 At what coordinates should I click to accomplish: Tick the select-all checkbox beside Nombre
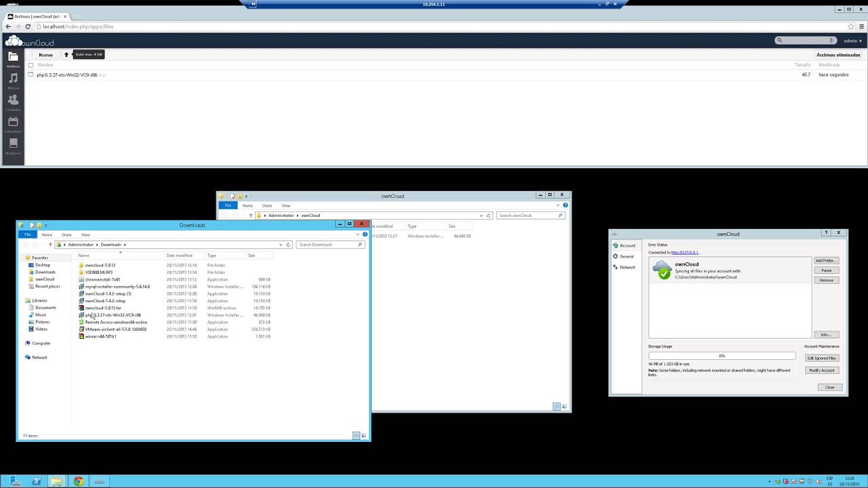[x=31, y=65]
